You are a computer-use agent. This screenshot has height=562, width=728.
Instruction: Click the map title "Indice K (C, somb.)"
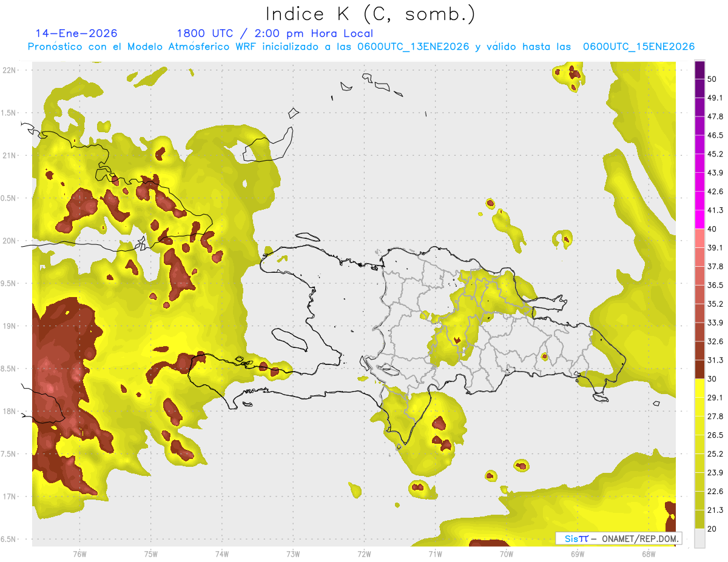[371, 14]
